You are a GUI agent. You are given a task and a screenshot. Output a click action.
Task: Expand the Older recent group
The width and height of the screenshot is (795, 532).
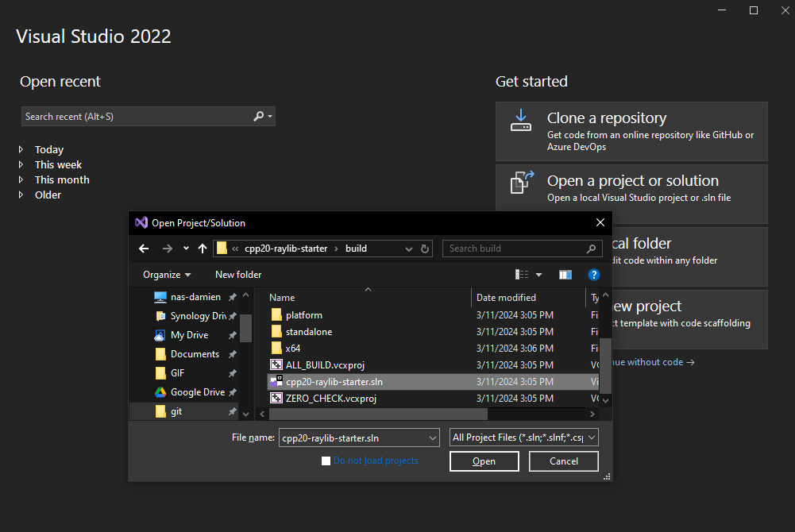click(21, 195)
